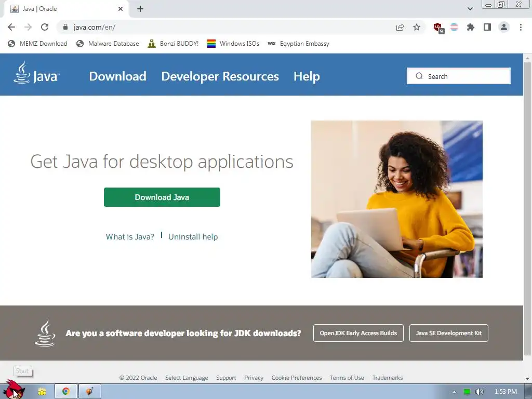Open the Developer Resources menu item

click(x=220, y=76)
